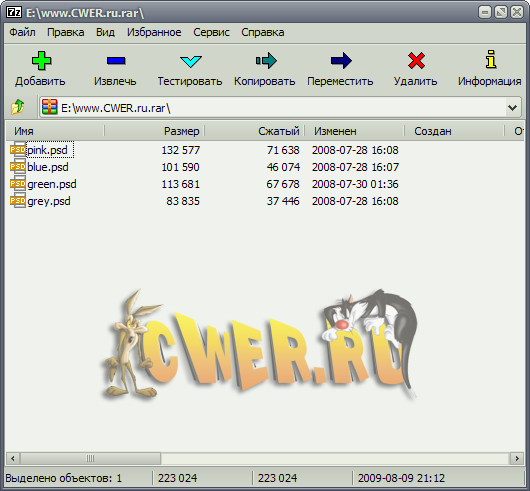Click the yellow Информация icon
530x491 pixels.
click(x=491, y=59)
